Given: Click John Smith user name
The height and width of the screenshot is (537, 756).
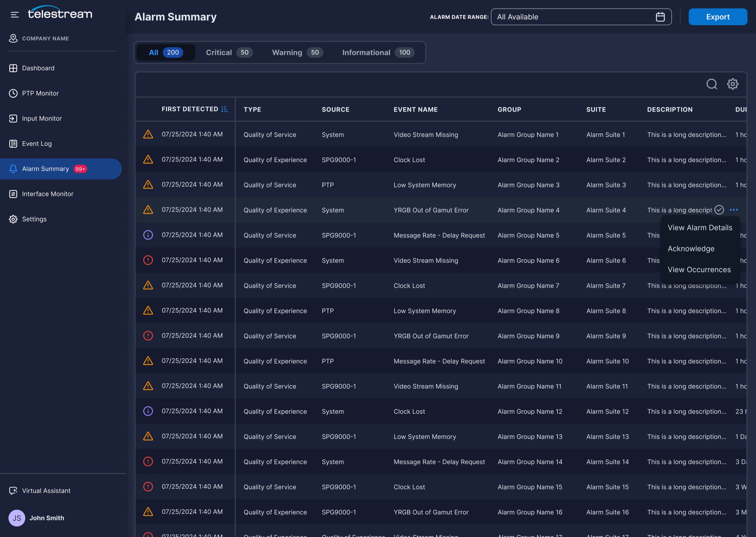Looking at the screenshot, I should [x=47, y=518].
